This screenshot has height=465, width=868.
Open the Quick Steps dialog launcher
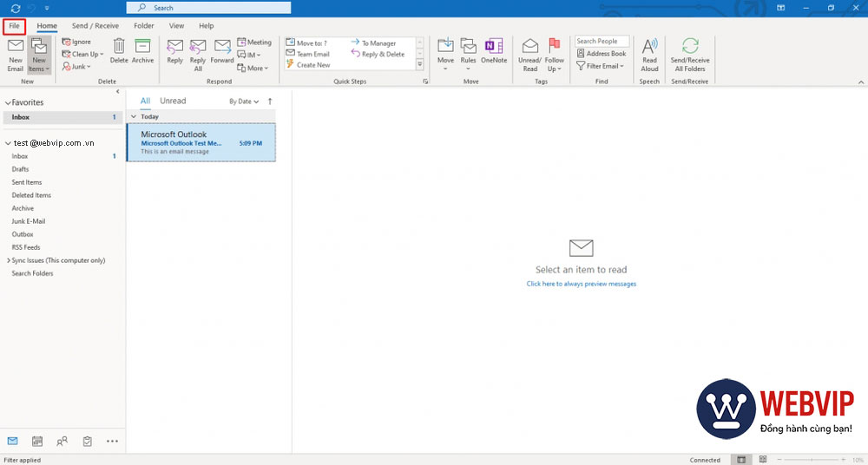pos(425,82)
